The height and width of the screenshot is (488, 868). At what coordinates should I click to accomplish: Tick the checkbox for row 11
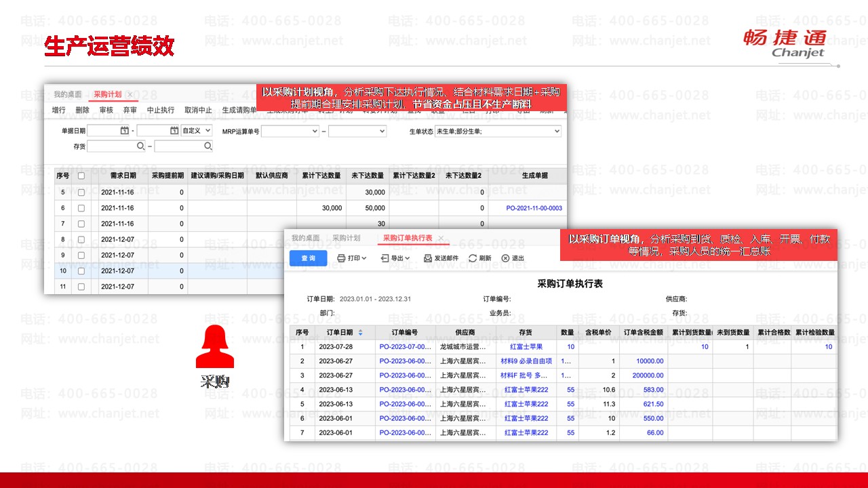(81, 287)
